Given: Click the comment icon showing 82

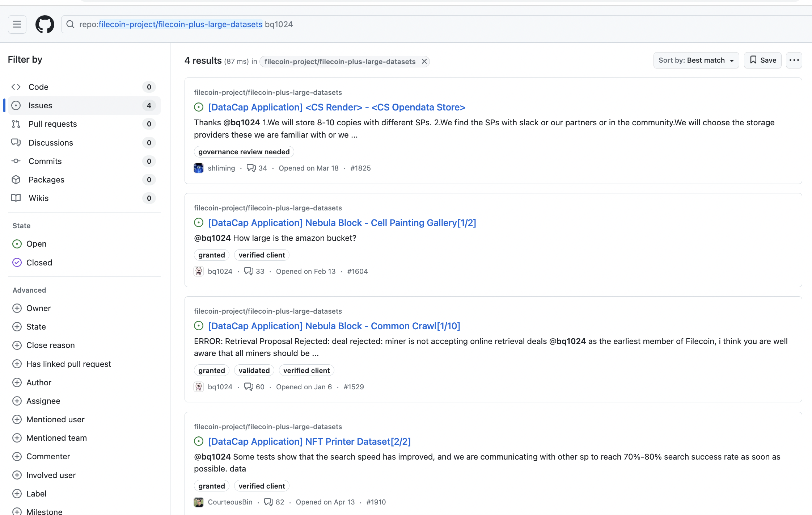Looking at the screenshot, I should (268, 502).
